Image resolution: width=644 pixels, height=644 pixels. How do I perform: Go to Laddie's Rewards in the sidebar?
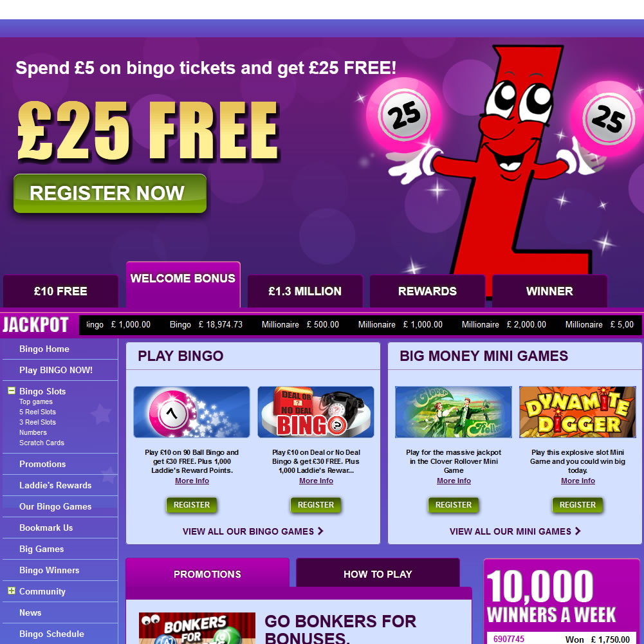55,485
